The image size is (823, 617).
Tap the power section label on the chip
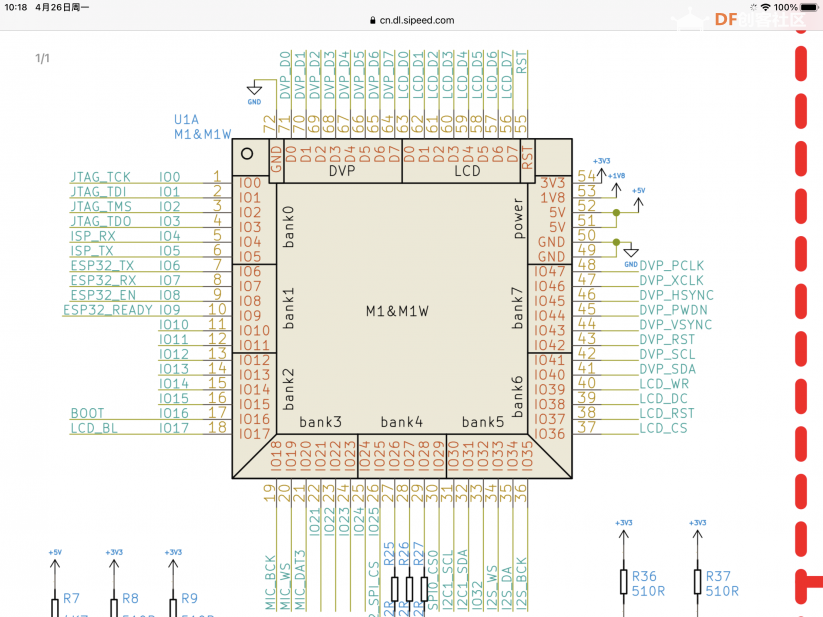[518, 218]
